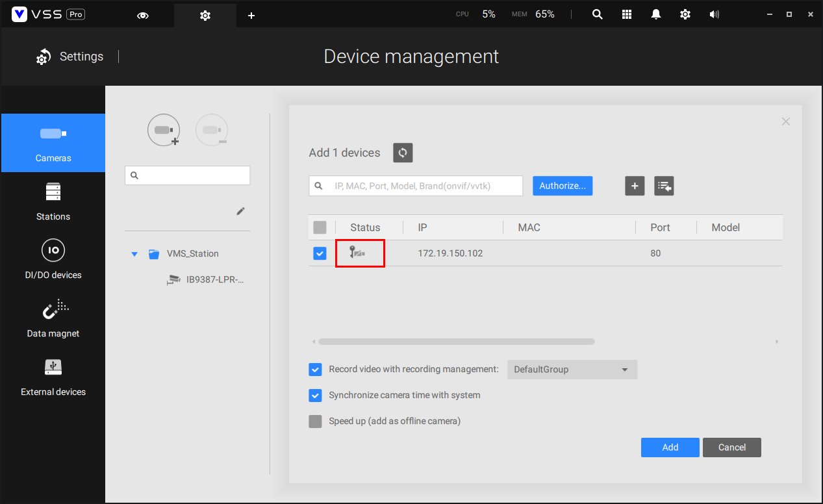Viewport: 823px width, 504px height.
Task: Click the import device list icon
Action: tap(664, 186)
